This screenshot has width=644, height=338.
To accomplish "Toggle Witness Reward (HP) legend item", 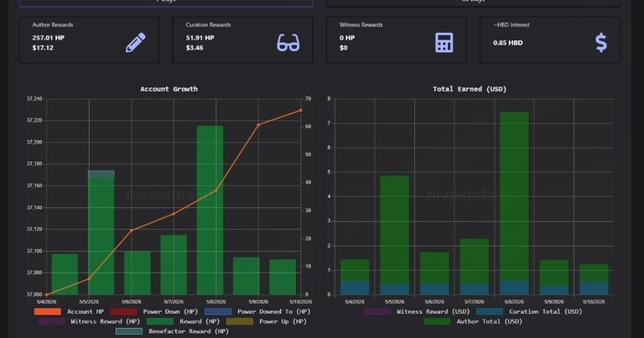I will click(89, 321).
